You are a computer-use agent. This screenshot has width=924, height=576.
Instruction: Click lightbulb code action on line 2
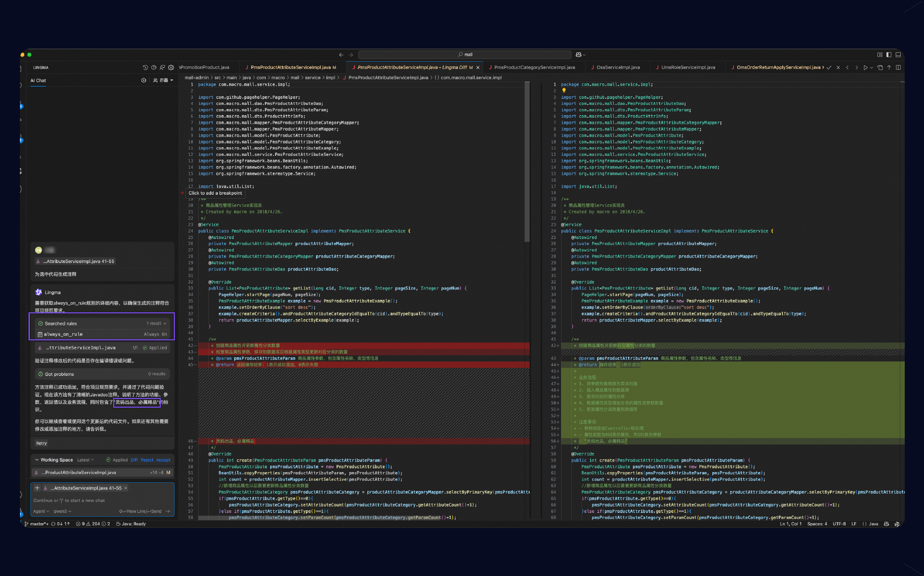tap(564, 91)
